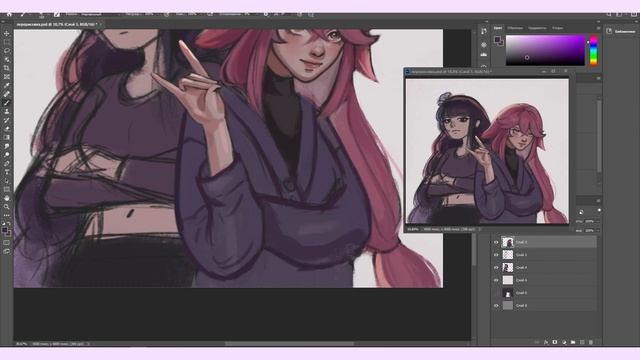Screen dimensions: 640x360
Task: Select the Eraser tool
Action: [7, 129]
